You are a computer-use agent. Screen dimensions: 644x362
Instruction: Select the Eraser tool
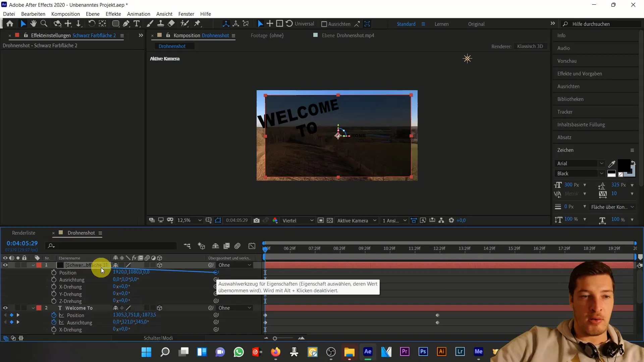(171, 24)
